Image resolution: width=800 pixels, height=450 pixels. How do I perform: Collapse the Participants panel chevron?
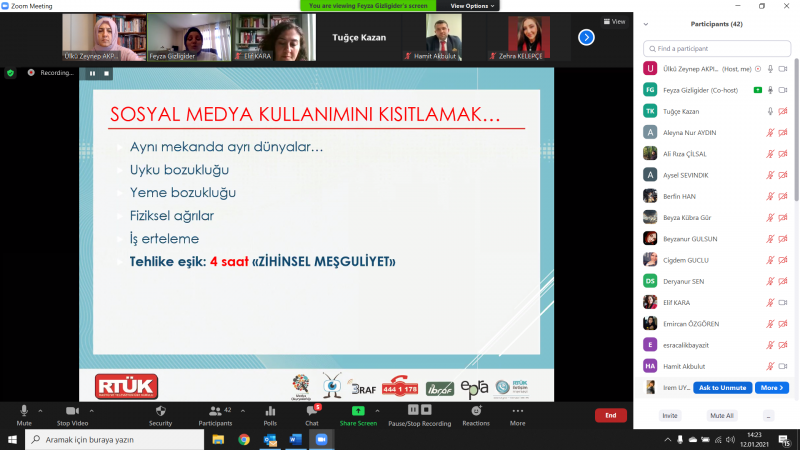click(645, 24)
